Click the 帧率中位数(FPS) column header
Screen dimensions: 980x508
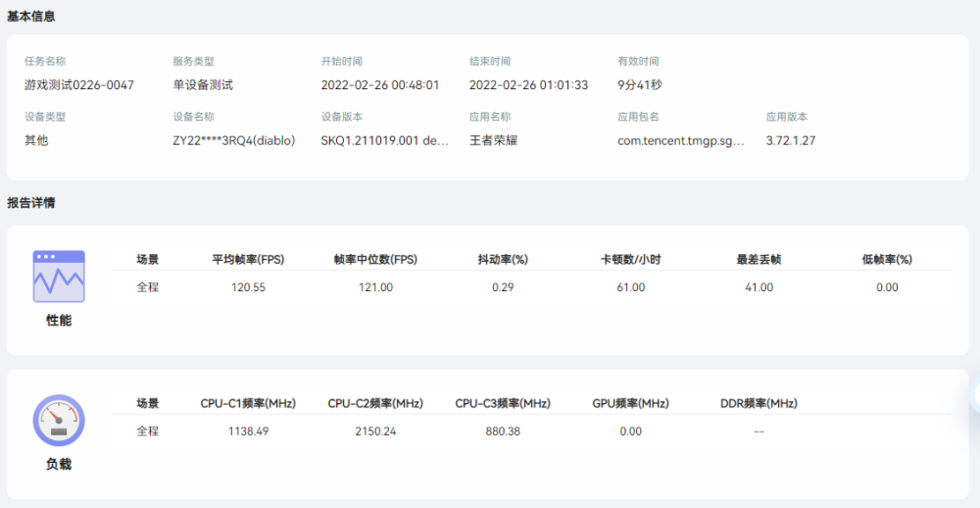(x=375, y=260)
